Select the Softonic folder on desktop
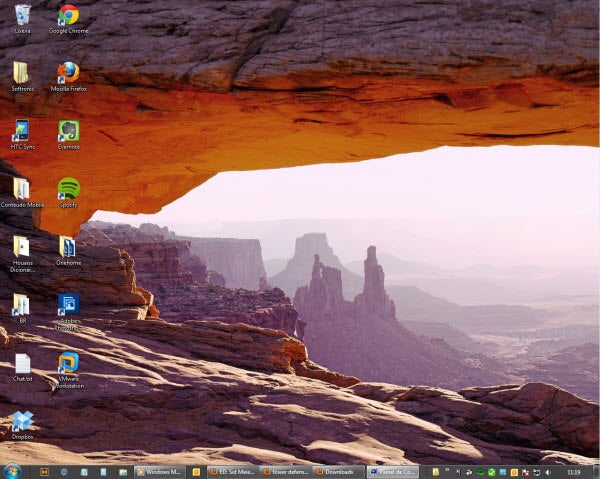Image resolution: width=600 pixels, height=479 pixels. 22,73
